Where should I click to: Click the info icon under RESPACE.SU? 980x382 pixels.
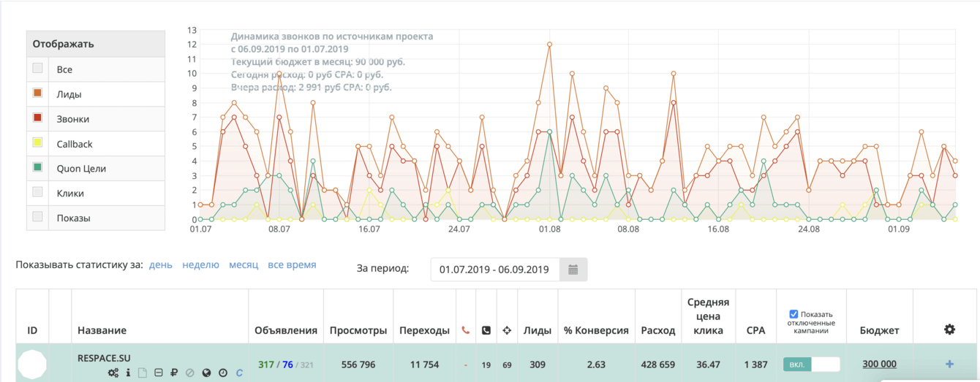click(129, 373)
